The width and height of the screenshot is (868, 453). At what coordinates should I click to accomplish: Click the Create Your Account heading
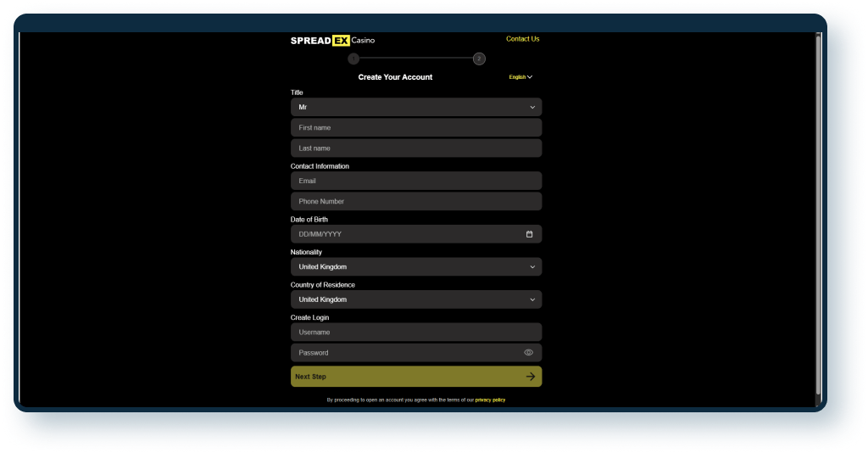pyautogui.click(x=395, y=77)
